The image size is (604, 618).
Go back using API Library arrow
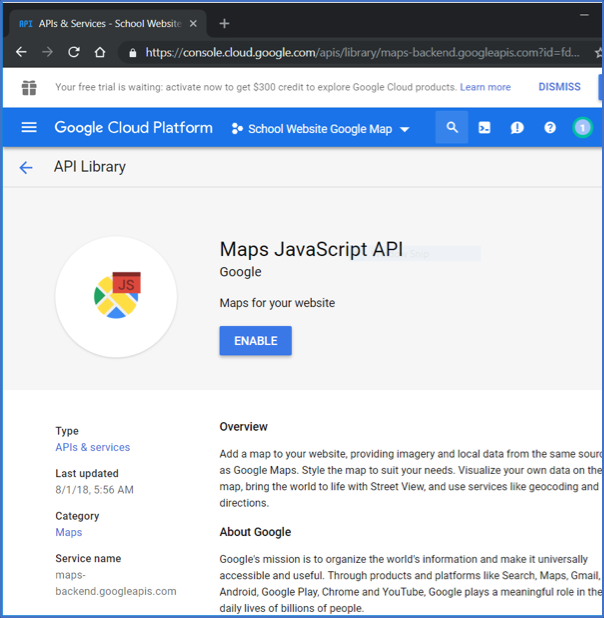coord(26,168)
